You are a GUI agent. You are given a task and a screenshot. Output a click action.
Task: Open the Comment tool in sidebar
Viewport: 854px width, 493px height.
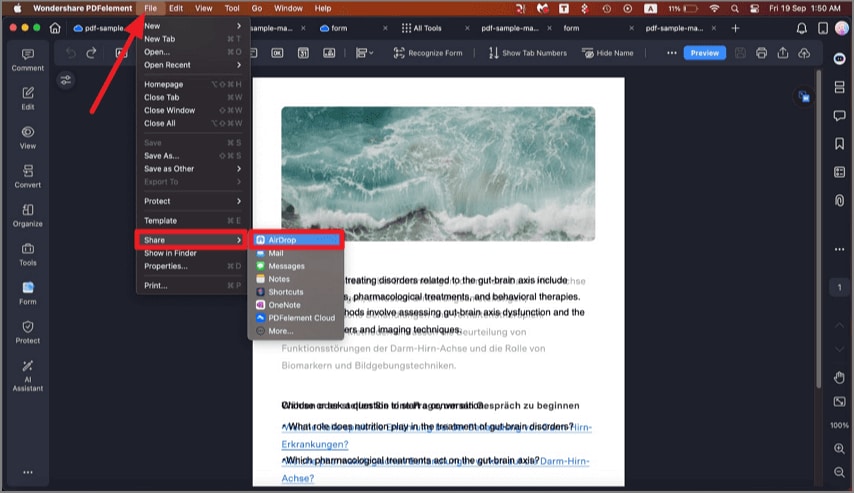tap(27, 60)
